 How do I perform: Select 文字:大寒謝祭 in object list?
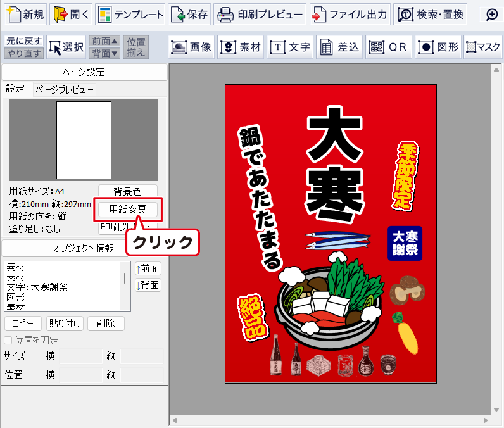37,287
